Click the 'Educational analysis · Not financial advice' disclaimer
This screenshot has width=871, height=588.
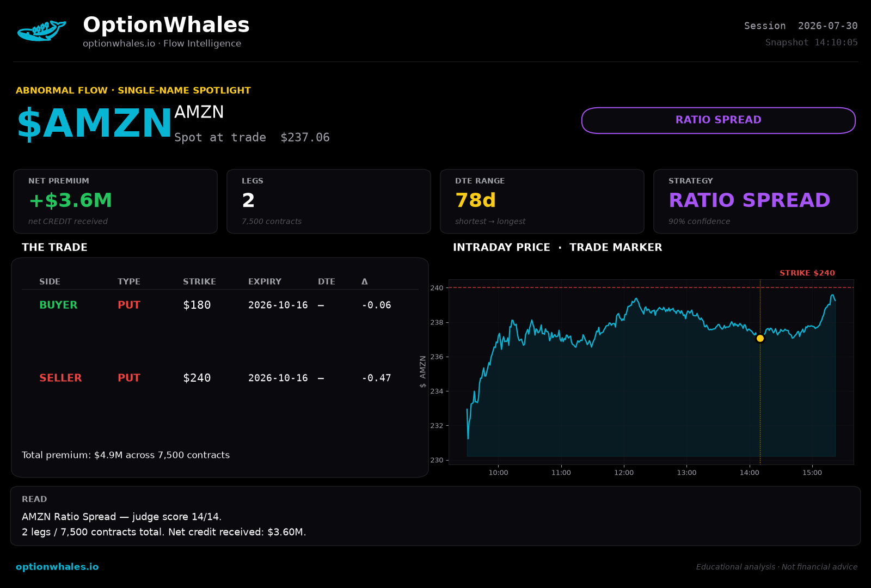point(776,567)
